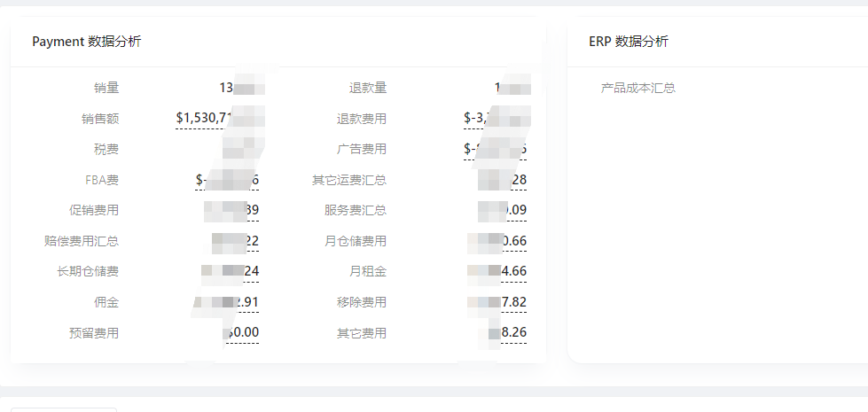
Task: Open the 长期仓储费 value ending in 24
Action: point(231,271)
